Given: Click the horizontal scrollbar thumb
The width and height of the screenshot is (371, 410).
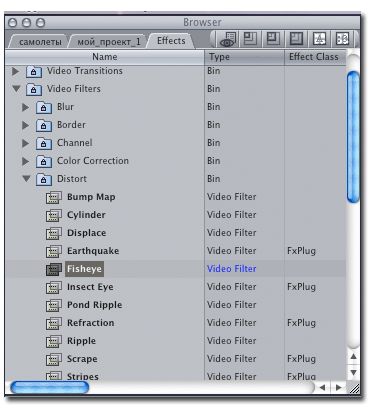Looking at the screenshot, I should pos(50,387).
